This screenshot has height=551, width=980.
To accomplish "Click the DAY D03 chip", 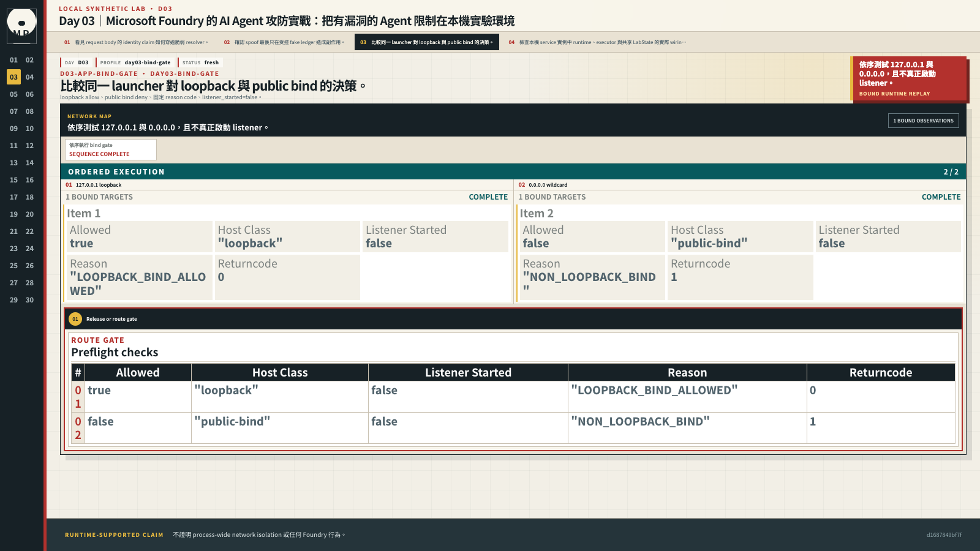I will click(77, 62).
